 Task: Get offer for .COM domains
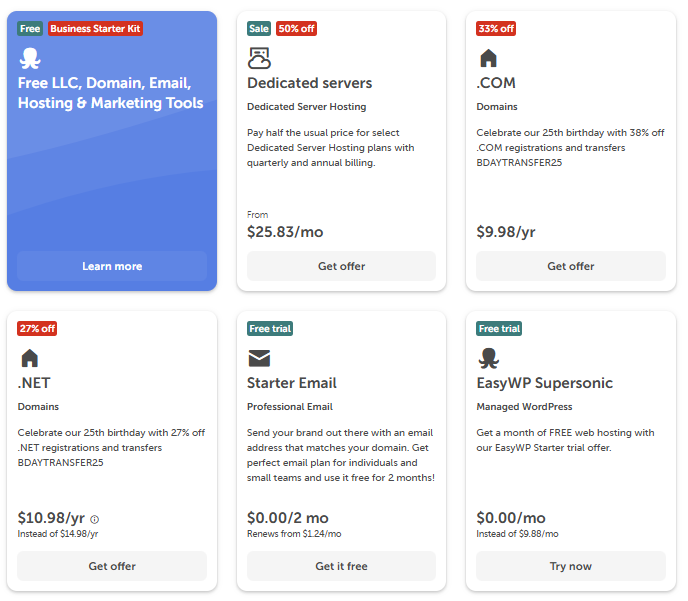click(570, 266)
